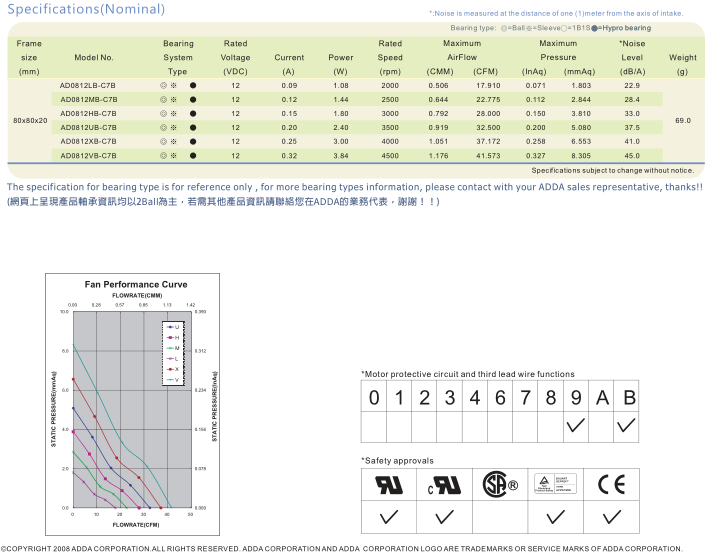The width and height of the screenshot is (706, 557).
Task: Click the CSA safety approval logo
Action: click(500, 485)
